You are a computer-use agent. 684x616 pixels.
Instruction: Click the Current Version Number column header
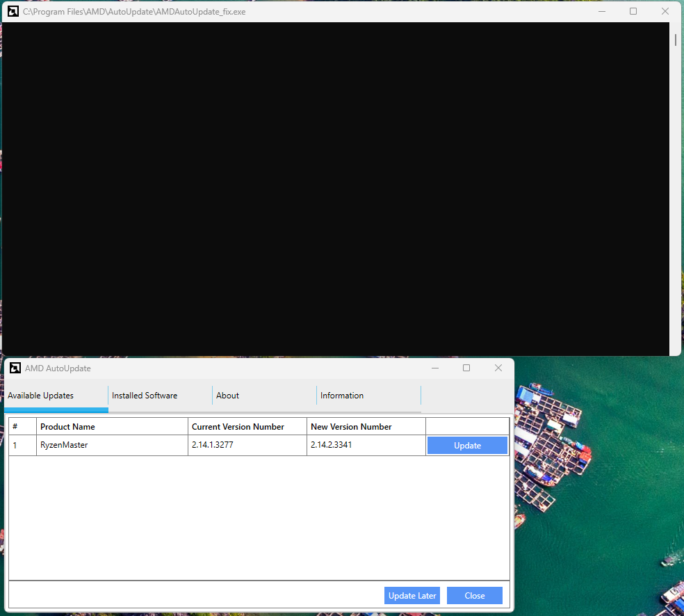point(247,427)
